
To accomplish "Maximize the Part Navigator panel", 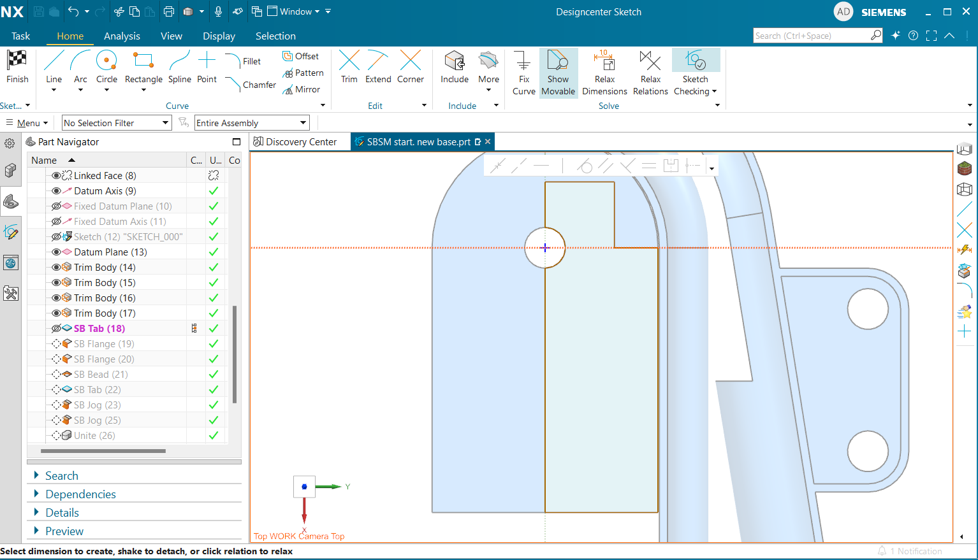I will coord(237,142).
